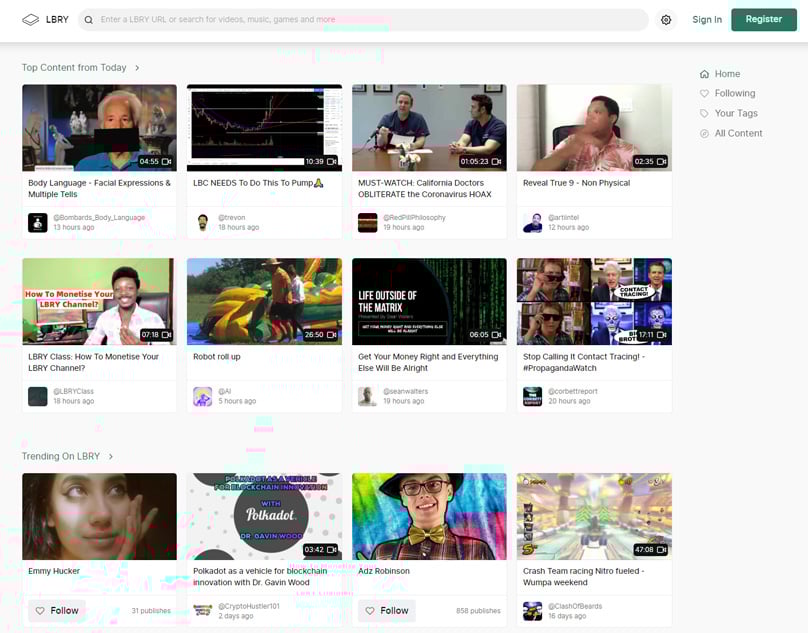Follow Adz Robinson channel
The image size is (808, 633).
(x=386, y=611)
